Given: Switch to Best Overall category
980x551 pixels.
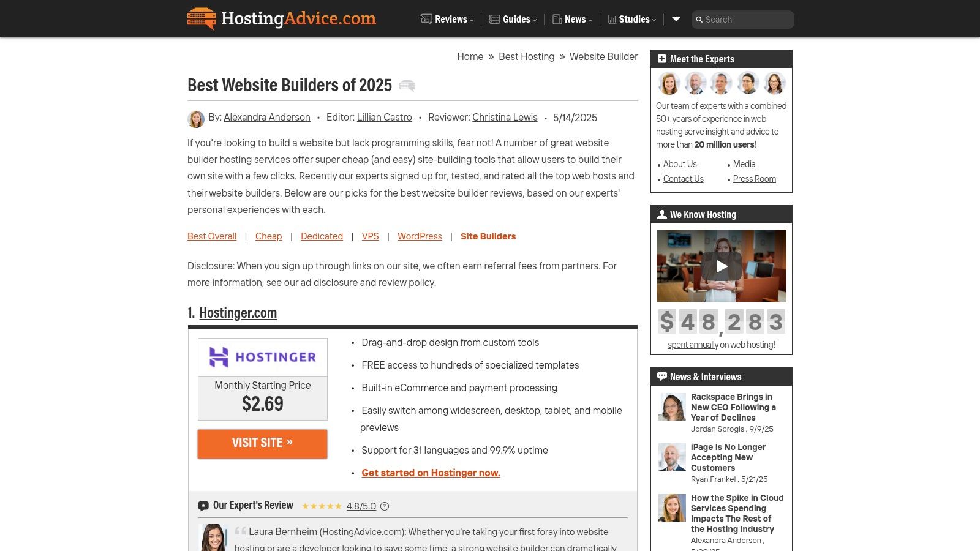Looking at the screenshot, I should 212,236.
